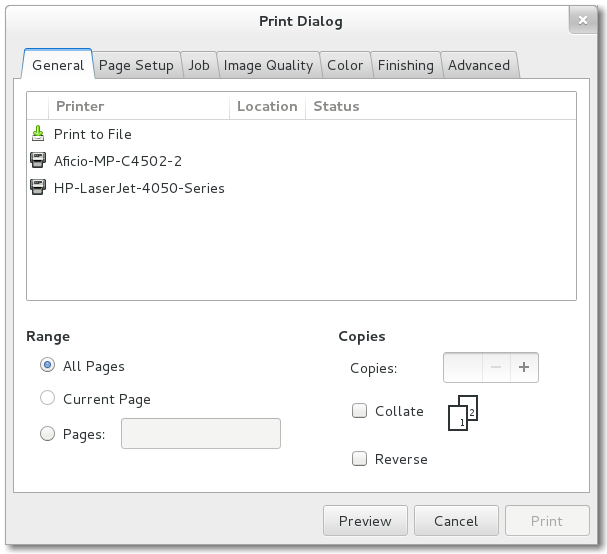
Task: Enable the Collate checkbox
Action: click(x=359, y=411)
